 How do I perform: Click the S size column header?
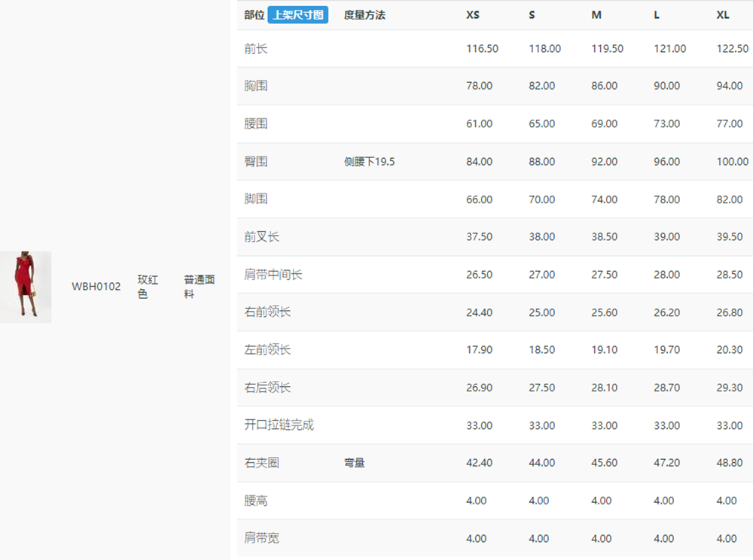[x=532, y=15]
